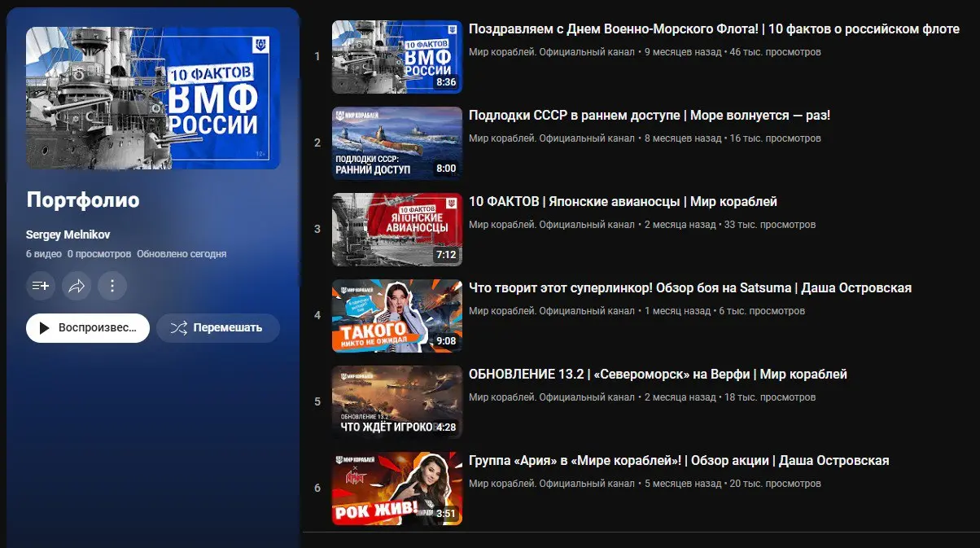Open the Подлодки СССР ранний доступ thumbnail

coord(397,143)
